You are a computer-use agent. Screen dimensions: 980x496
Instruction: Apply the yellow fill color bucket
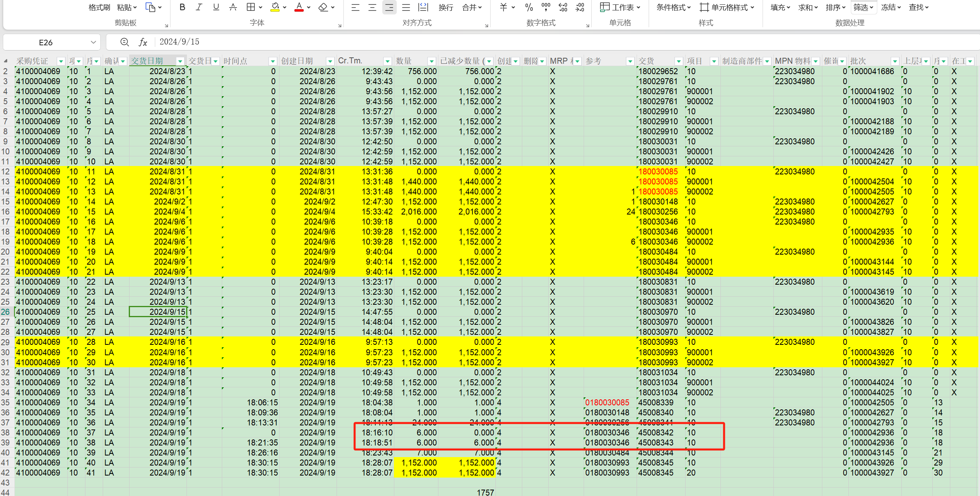click(x=275, y=7)
